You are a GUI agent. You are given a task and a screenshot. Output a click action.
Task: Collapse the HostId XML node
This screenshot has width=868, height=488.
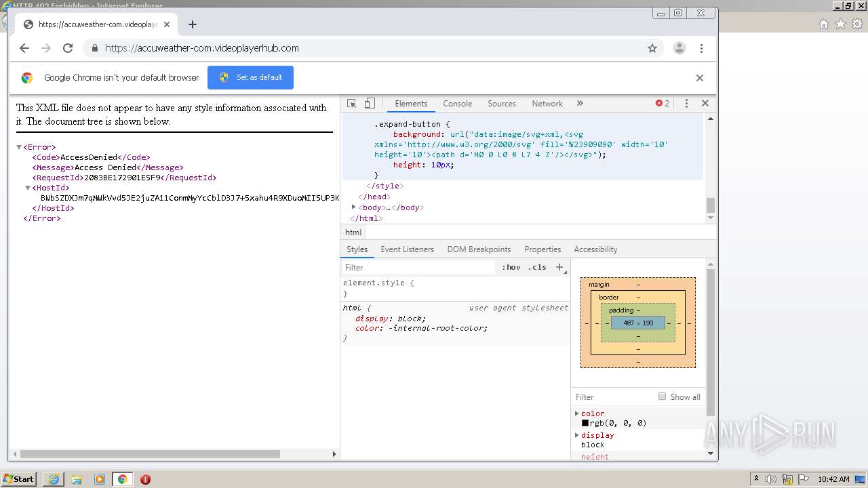click(x=28, y=188)
